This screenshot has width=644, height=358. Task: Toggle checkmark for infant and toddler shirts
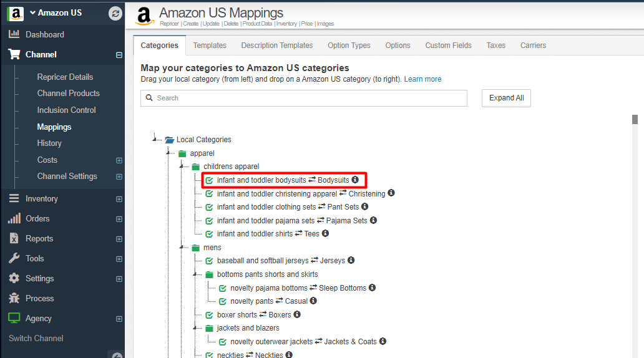[x=209, y=234]
